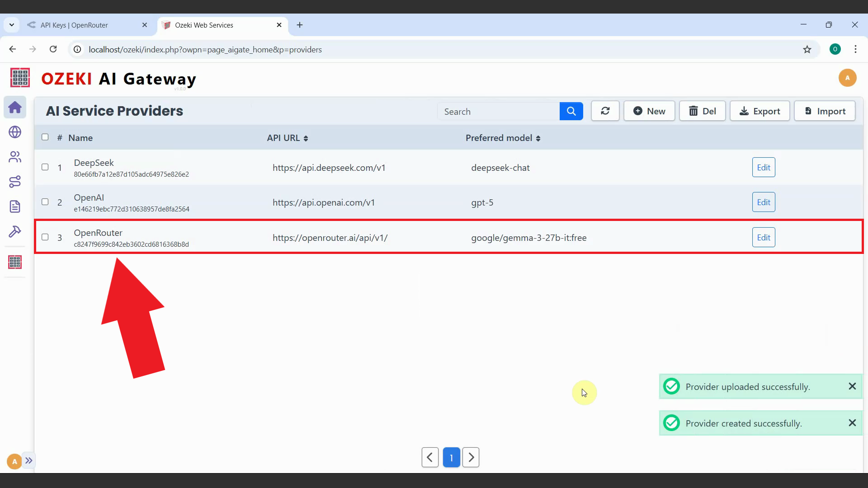This screenshot has width=868, height=488.
Task: Click the blue search magnifier button
Action: click(571, 111)
